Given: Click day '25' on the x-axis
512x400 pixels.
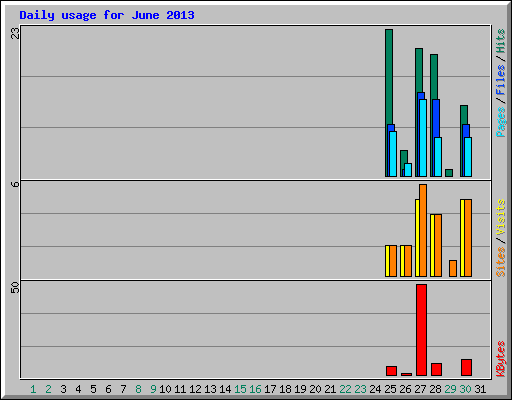Looking at the screenshot, I should click(390, 389).
